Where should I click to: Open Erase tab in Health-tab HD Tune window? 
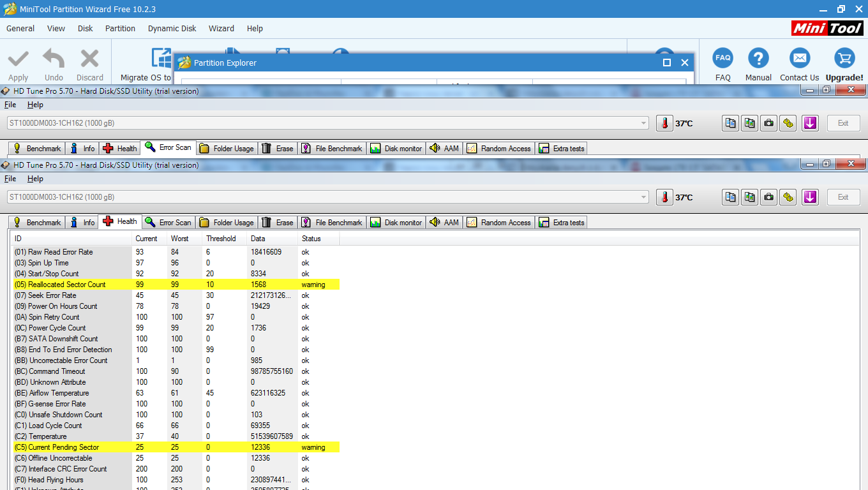[x=278, y=223]
